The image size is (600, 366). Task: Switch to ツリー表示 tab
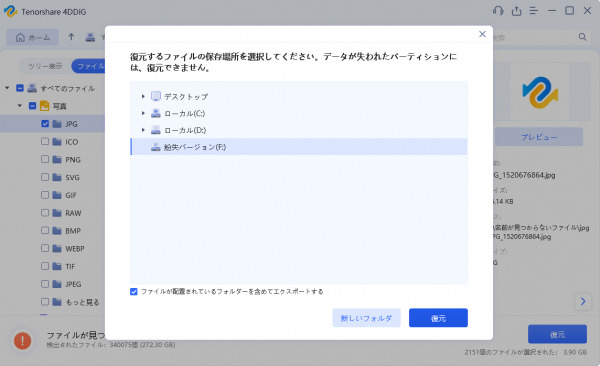click(x=45, y=66)
